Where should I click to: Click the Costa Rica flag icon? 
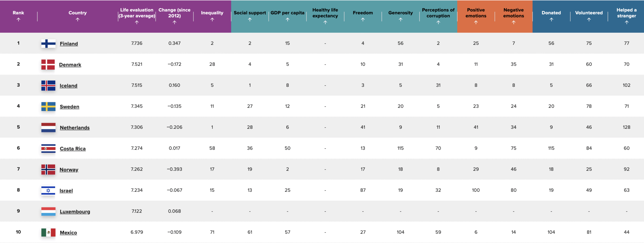coord(48,148)
